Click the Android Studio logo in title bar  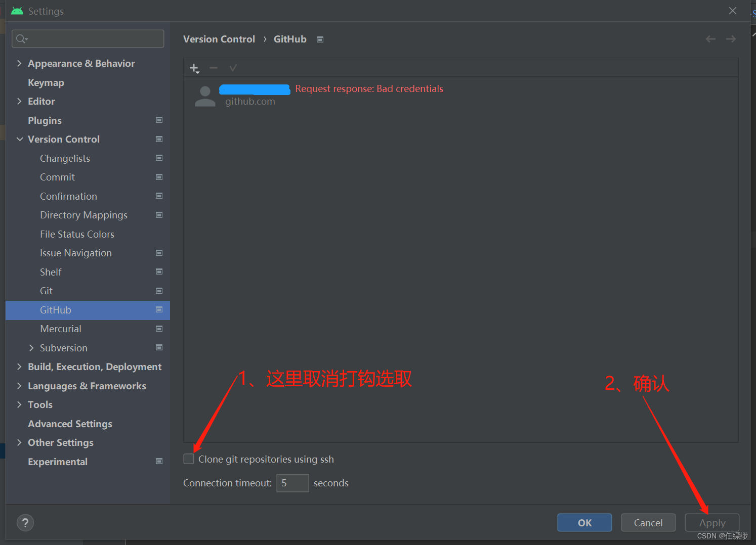(x=17, y=11)
